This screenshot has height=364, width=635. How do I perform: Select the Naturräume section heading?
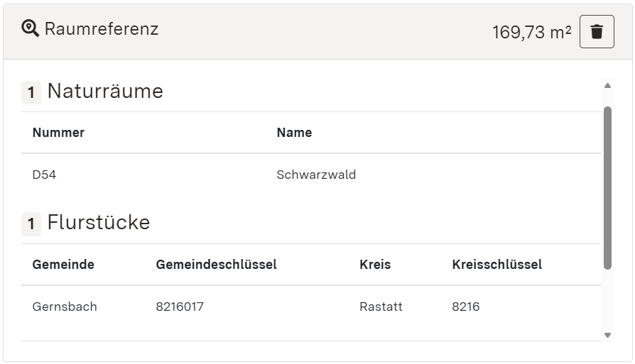tap(105, 92)
